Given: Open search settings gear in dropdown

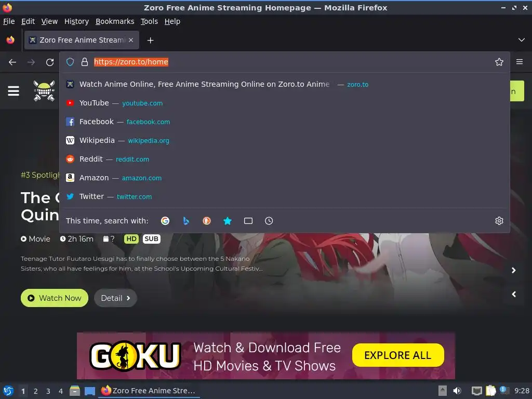Looking at the screenshot, I should tap(499, 221).
